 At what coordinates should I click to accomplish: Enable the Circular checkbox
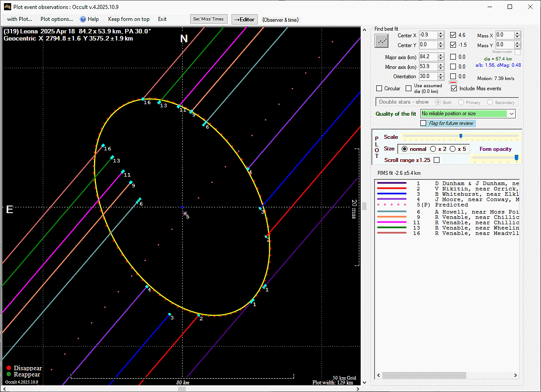point(379,89)
